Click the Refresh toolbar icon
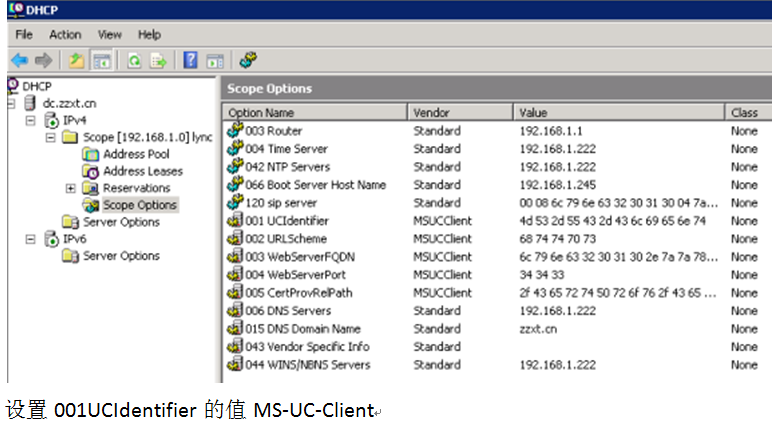Screen dimensions: 772x433 coord(134,61)
